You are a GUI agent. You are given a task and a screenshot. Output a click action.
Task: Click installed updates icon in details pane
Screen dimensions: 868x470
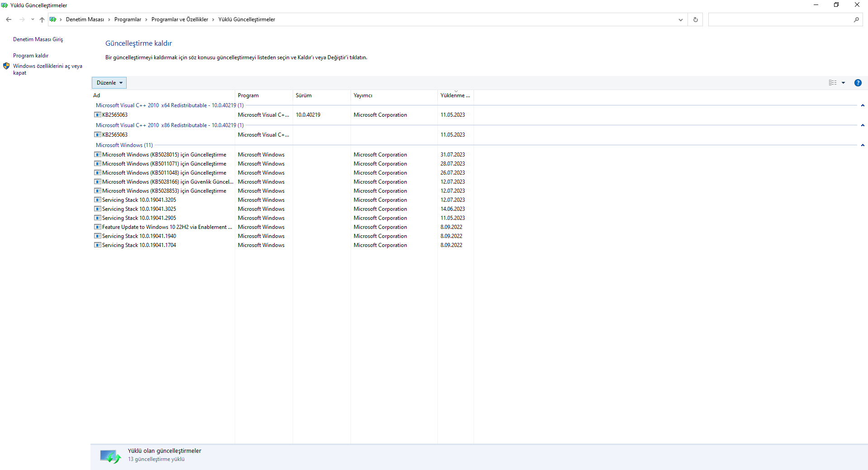tap(110, 456)
